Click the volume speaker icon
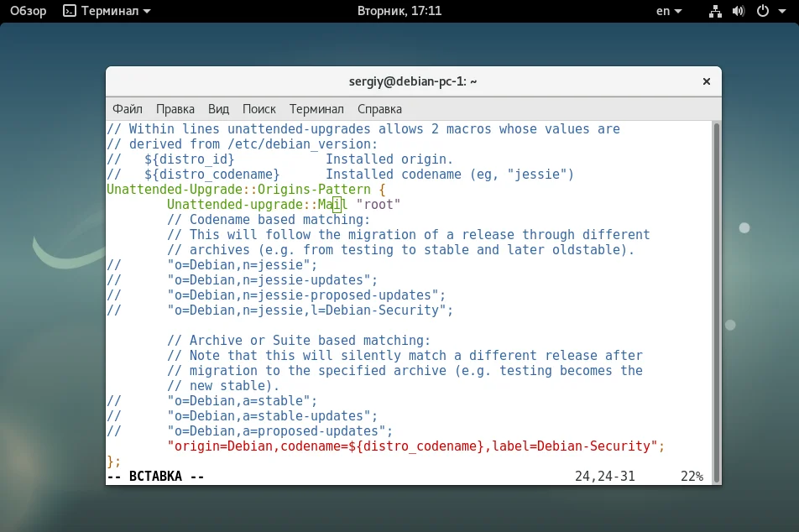 739,11
